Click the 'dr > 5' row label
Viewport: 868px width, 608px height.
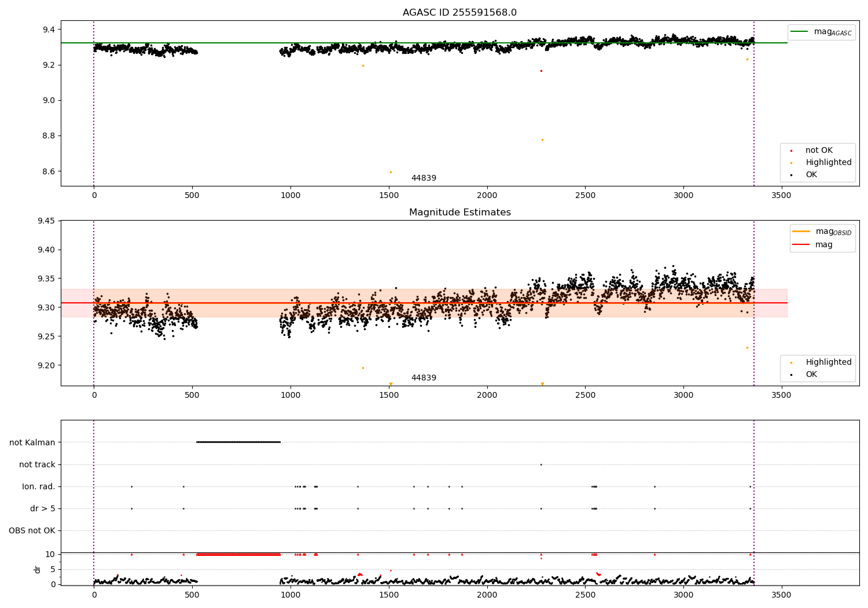(x=43, y=508)
